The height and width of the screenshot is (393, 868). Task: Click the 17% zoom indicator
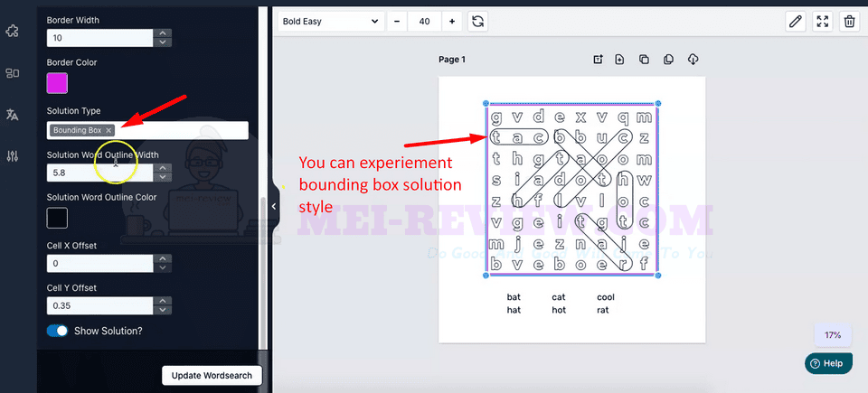point(833,335)
